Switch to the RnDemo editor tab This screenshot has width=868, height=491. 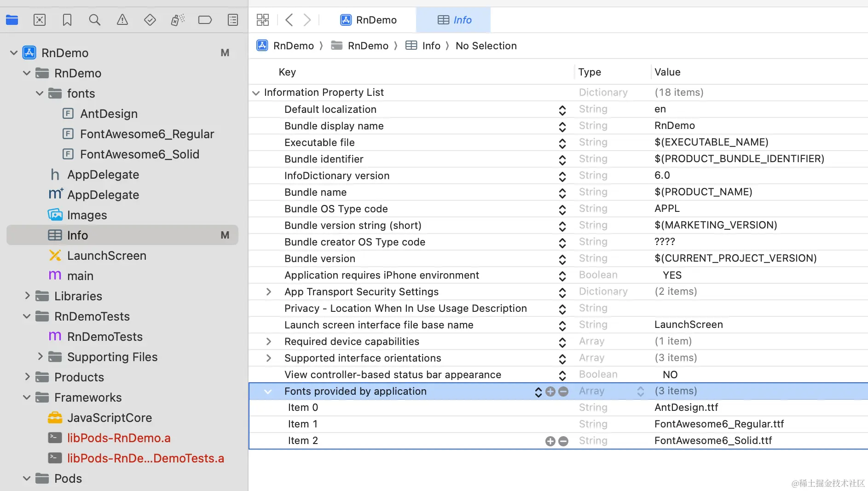369,20
